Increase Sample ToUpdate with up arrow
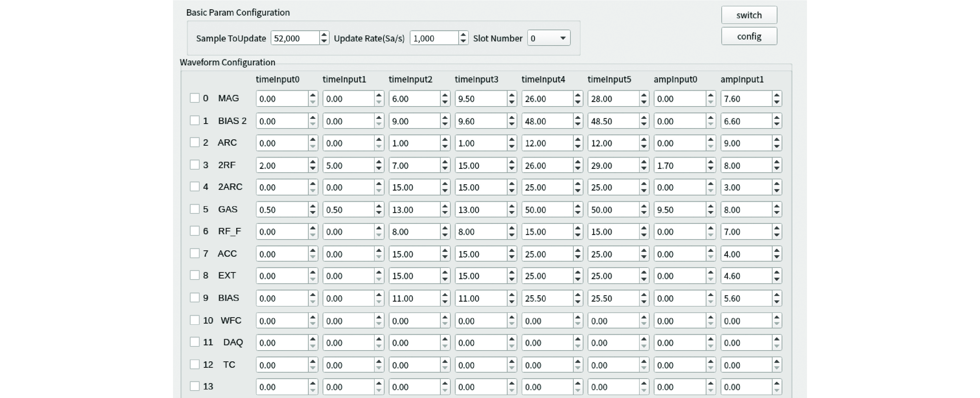980x398 pixels. pos(324,35)
